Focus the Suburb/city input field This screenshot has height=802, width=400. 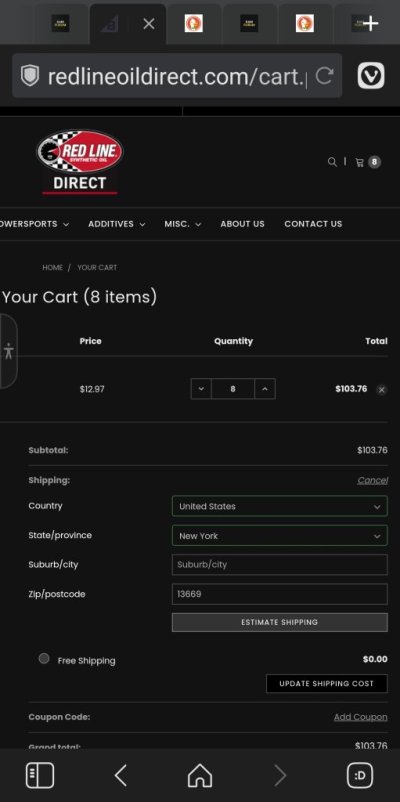[280, 565]
